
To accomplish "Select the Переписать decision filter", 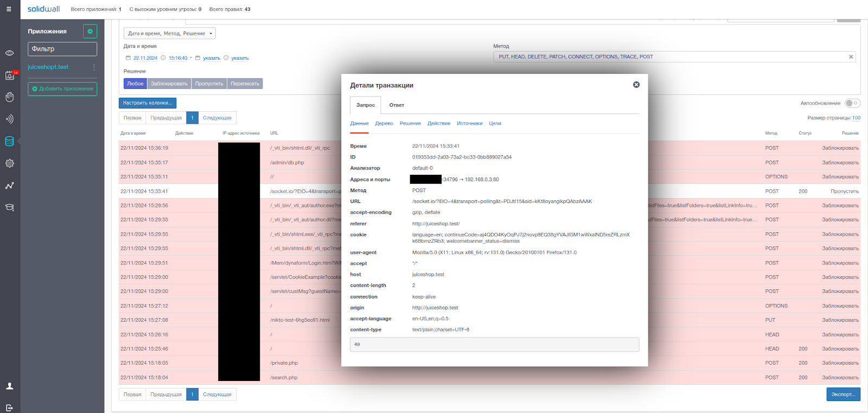I will click(x=245, y=84).
